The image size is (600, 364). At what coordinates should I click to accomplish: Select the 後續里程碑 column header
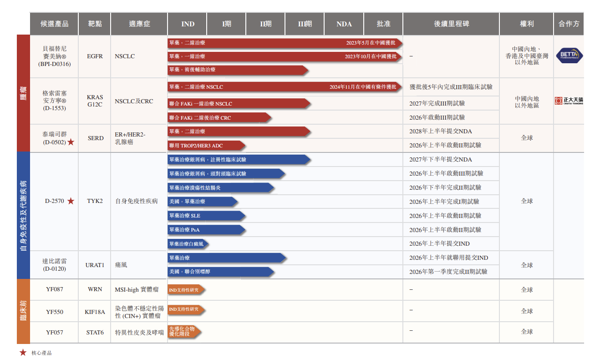(451, 24)
